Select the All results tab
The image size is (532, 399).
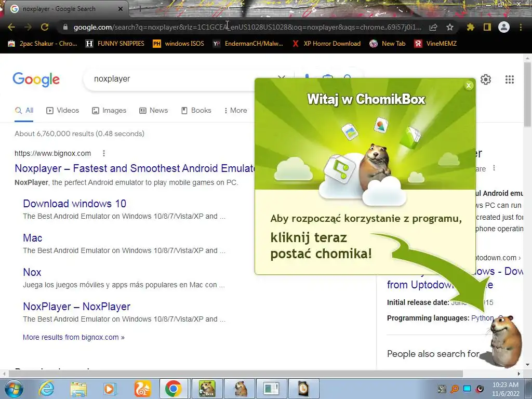pyautogui.click(x=24, y=110)
